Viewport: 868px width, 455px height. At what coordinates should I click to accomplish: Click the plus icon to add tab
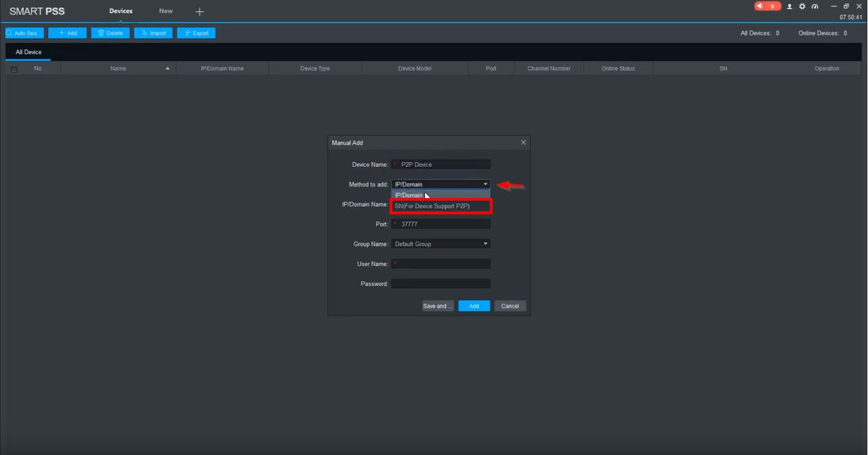pyautogui.click(x=199, y=12)
